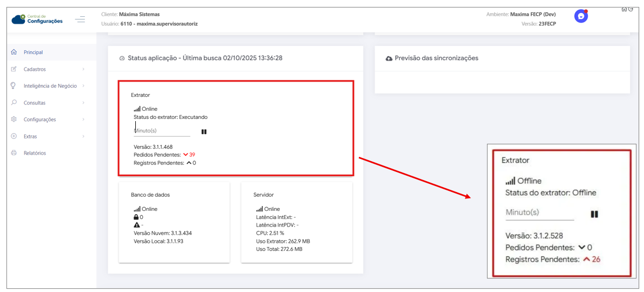Open the Consultas menu label
The width and height of the screenshot is (644, 292).
click(x=35, y=103)
